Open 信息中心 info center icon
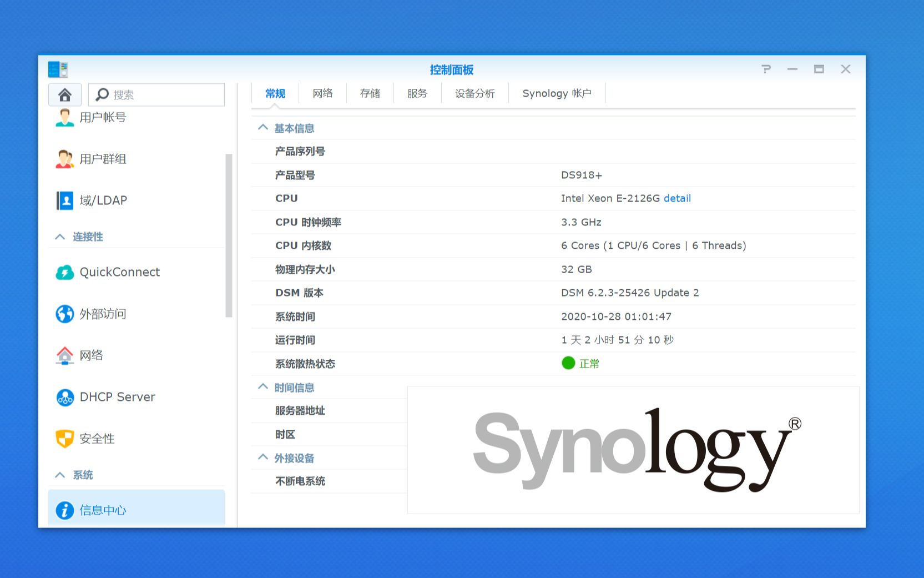Image resolution: width=924 pixels, height=578 pixels. tap(65, 510)
